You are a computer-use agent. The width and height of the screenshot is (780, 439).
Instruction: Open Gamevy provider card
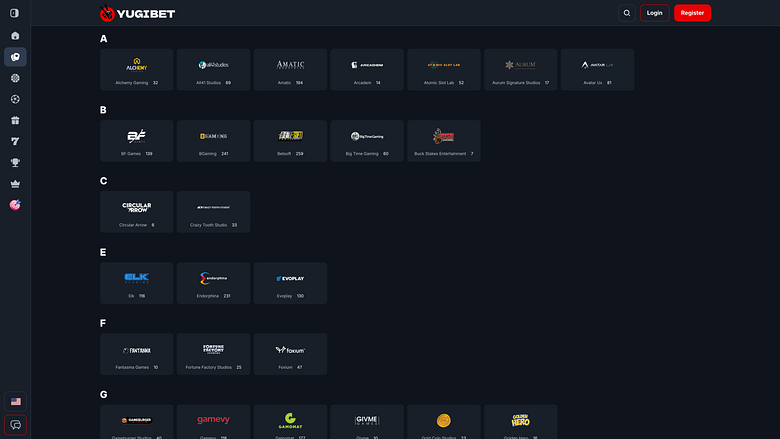tap(213, 422)
